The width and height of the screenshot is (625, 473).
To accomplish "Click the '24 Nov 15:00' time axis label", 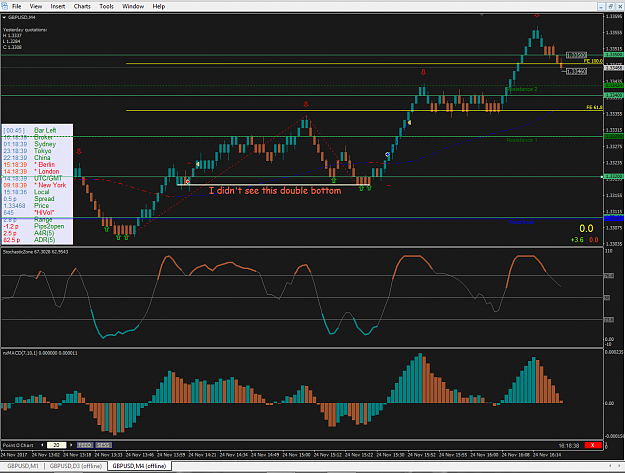I will pos(297,455).
